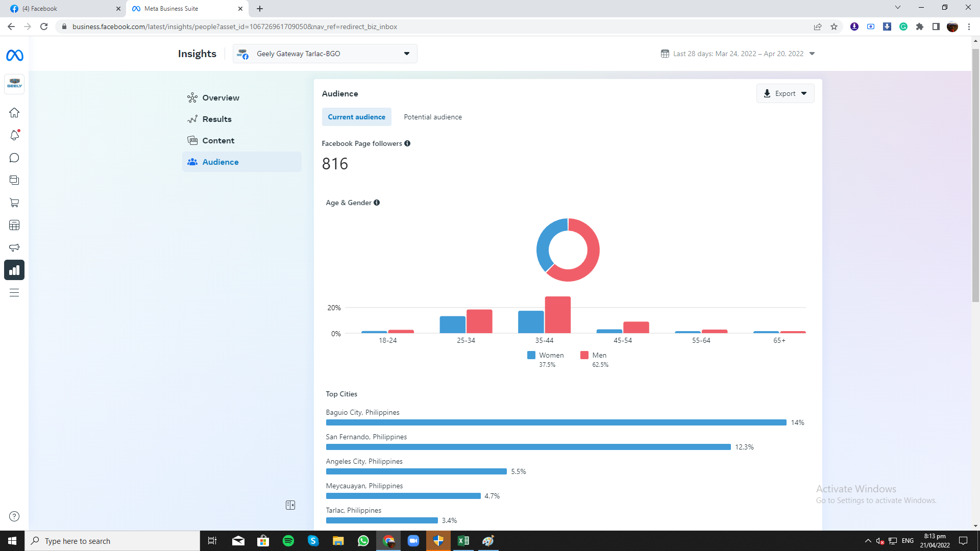Open Help question mark icon
The height and width of the screenshot is (551, 980).
tap(14, 516)
